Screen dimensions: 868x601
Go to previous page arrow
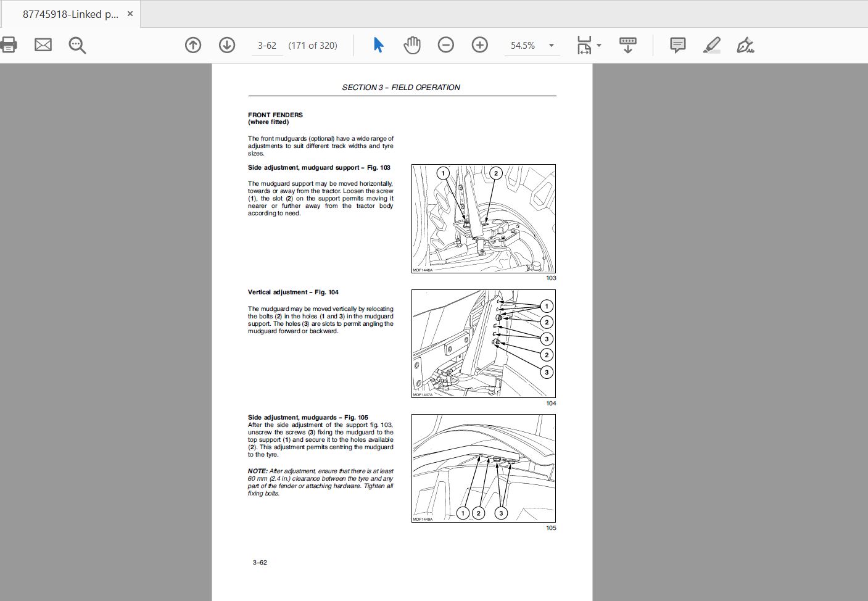coord(193,45)
